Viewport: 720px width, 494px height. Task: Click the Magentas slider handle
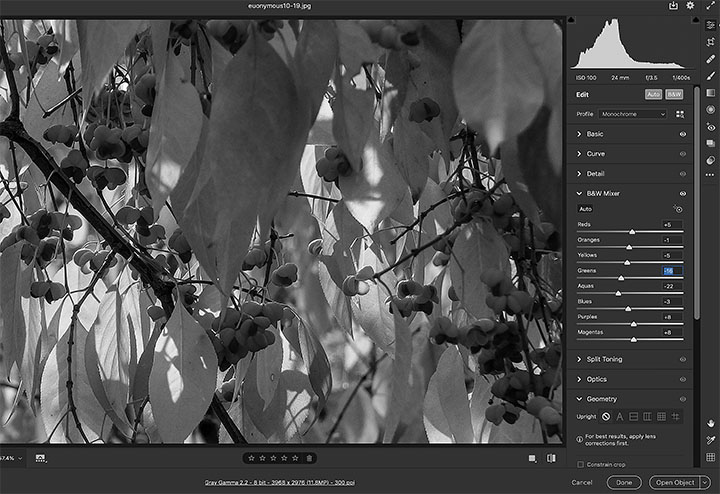click(x=634, y=340)
